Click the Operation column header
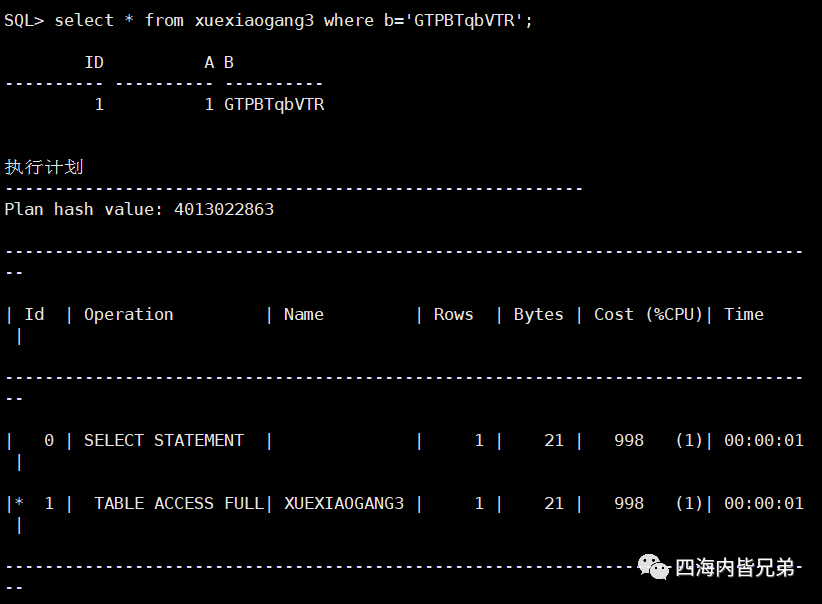 [128, 315]
